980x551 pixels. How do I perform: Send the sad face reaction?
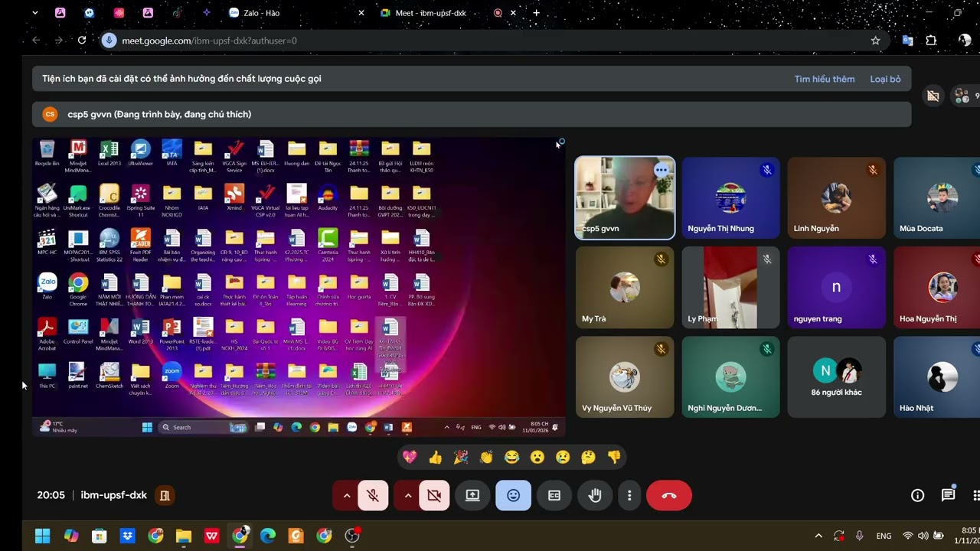click(563, 457)
